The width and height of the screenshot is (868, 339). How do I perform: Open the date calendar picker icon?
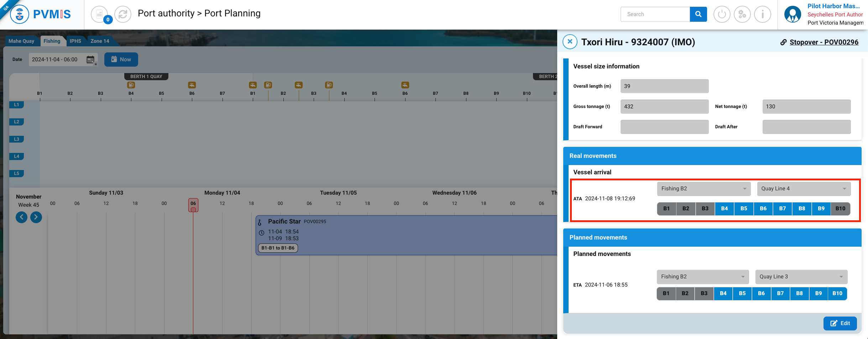pos(90,60)
